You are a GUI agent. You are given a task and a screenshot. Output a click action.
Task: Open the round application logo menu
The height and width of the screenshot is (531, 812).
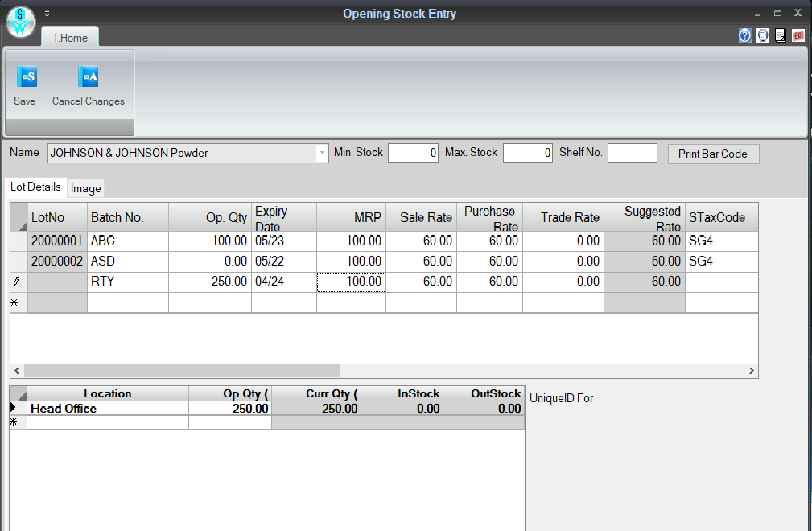[20, 22]
